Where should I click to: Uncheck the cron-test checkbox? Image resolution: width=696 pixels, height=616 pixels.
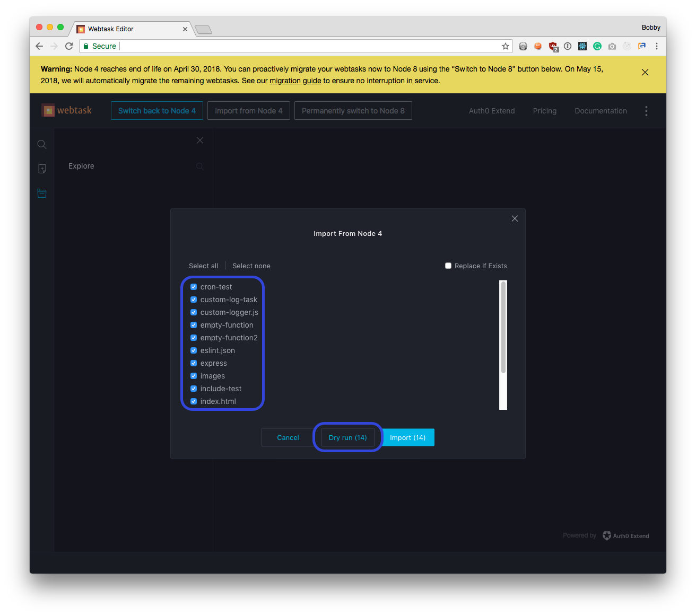pyautogui.click(x=194, y=287)
